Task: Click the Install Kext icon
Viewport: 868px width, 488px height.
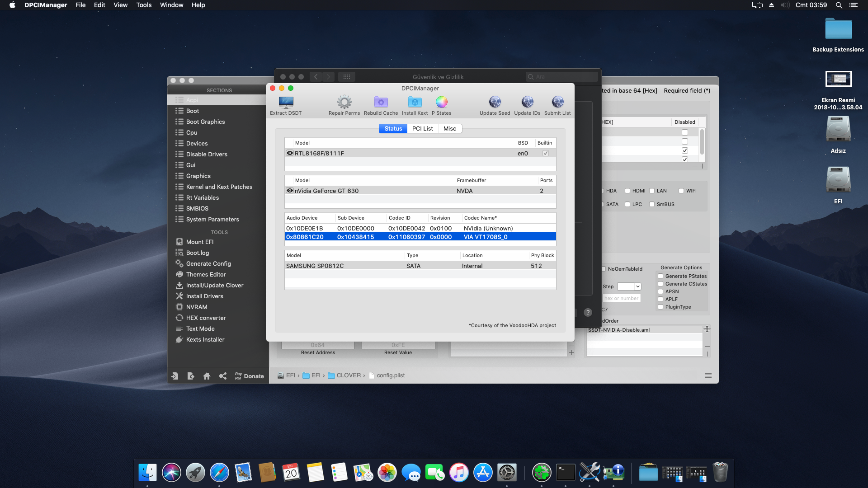Action: (415, 103)
